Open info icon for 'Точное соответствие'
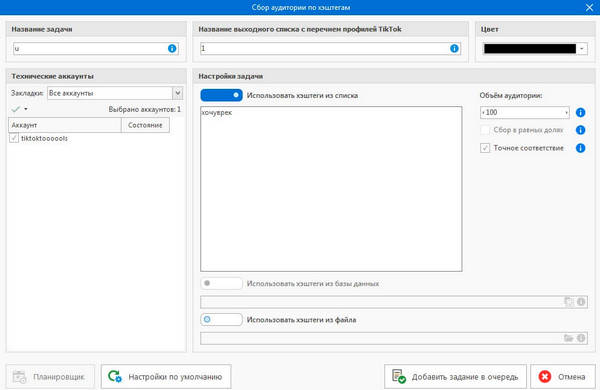 [580, 148]
